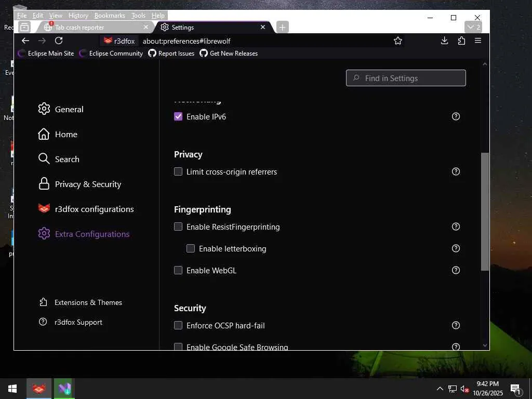Show help for Enable IPv6

[x=456, y=116]
